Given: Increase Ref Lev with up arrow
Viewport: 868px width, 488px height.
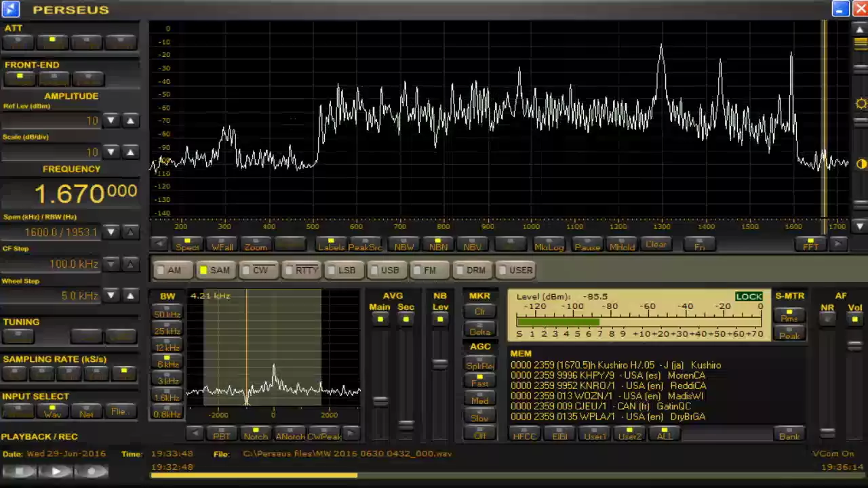Looking at the screenshot, I should coord(130,121).
